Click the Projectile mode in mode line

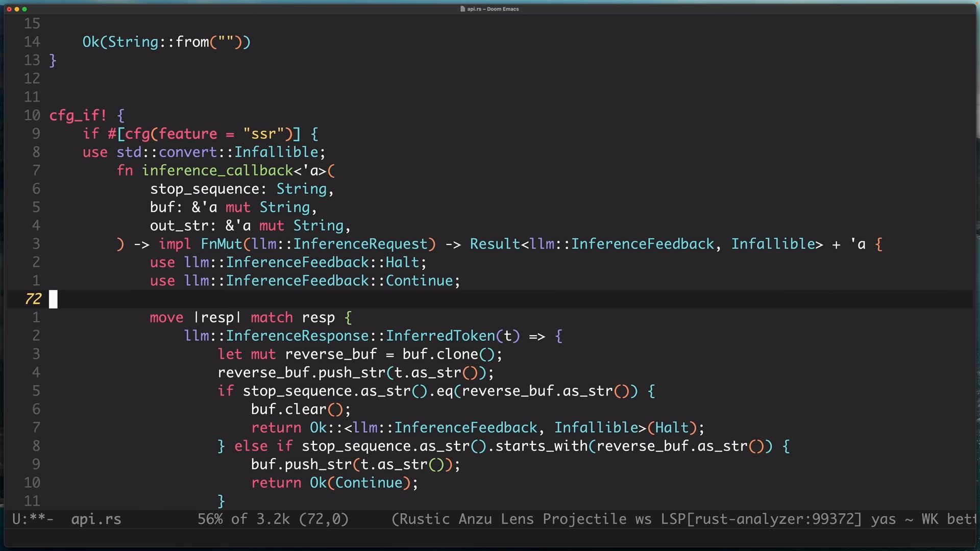pos(584,519)
